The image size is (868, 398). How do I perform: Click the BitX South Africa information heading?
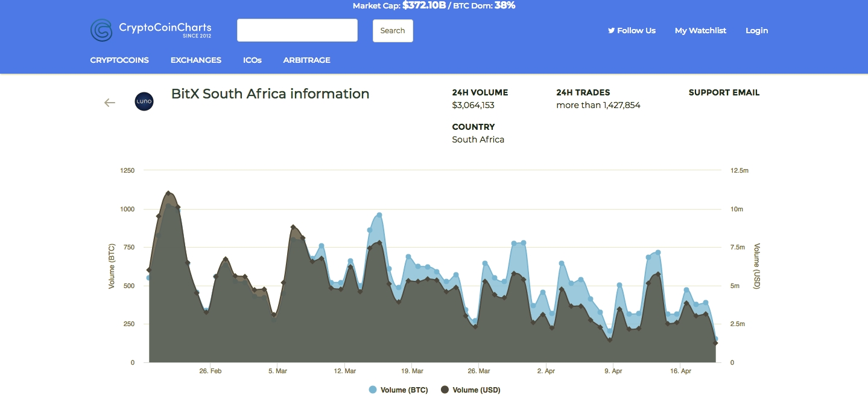[x=270, y=94]
